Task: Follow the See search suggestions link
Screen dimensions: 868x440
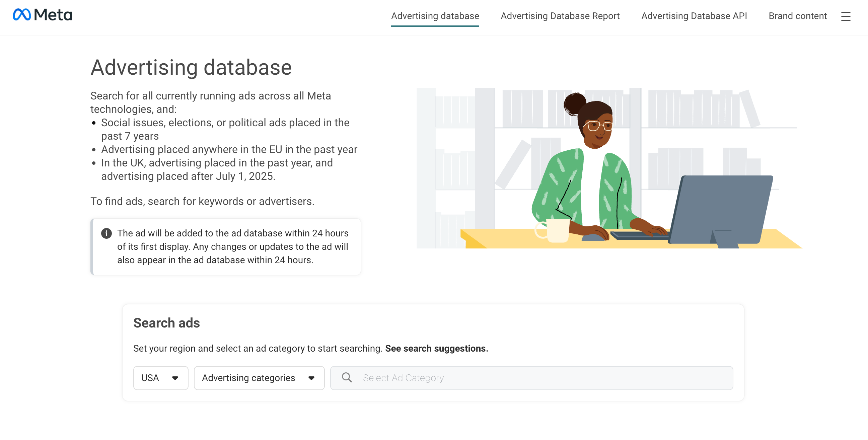Action: point(436,348)
